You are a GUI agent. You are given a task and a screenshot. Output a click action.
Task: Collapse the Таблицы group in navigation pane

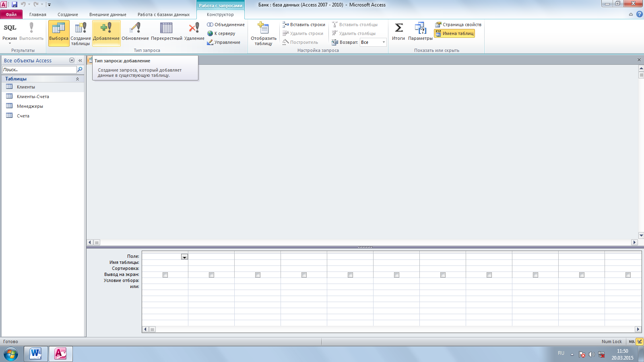77,79
